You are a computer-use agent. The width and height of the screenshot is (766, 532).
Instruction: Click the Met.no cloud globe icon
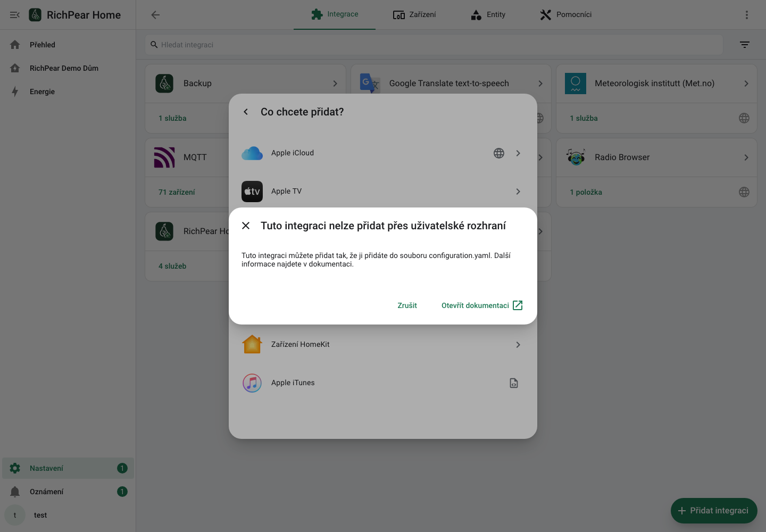tap(744, 118)
